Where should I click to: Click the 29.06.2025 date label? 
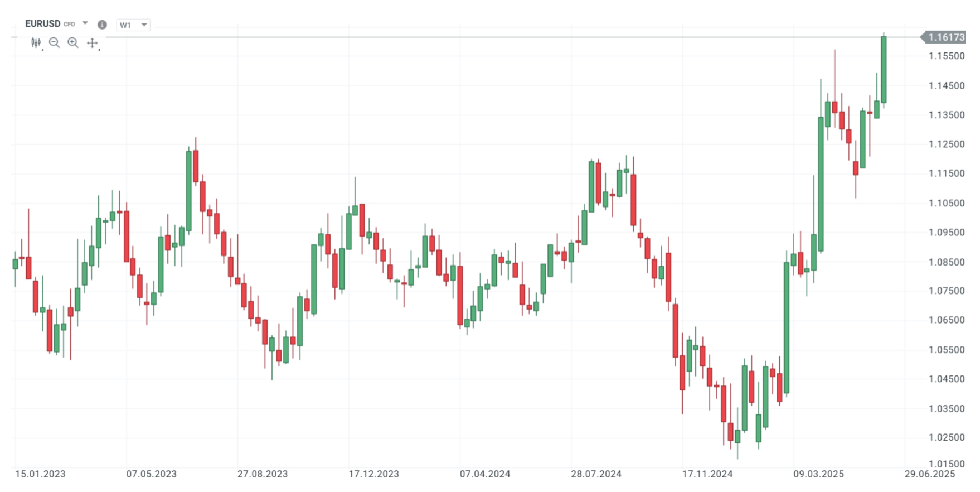pyautogui.click(x=929, y=474)
